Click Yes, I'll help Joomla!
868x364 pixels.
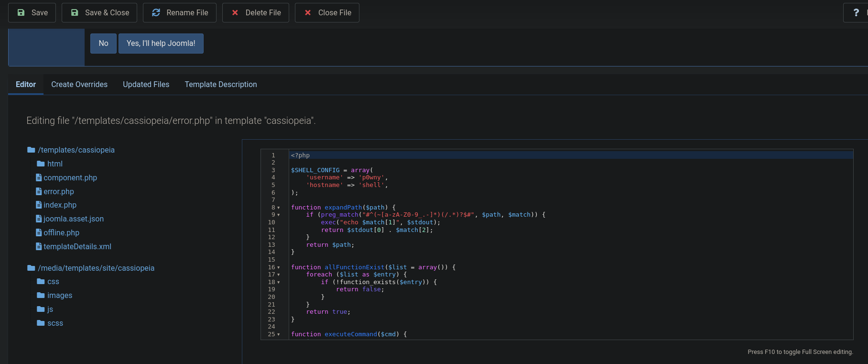(161, 44)
